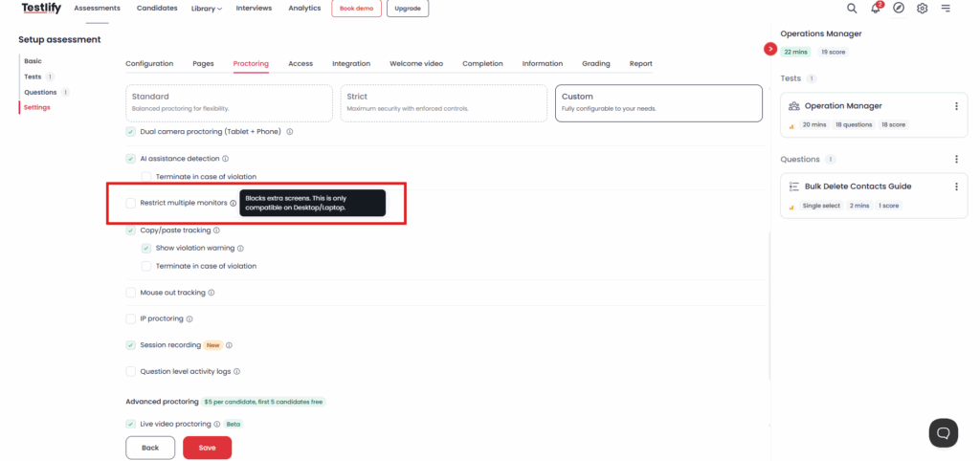Open Basic step in setup sidebar
The height and width of the screenshot is (461, 980).
[x=33, y=61]
